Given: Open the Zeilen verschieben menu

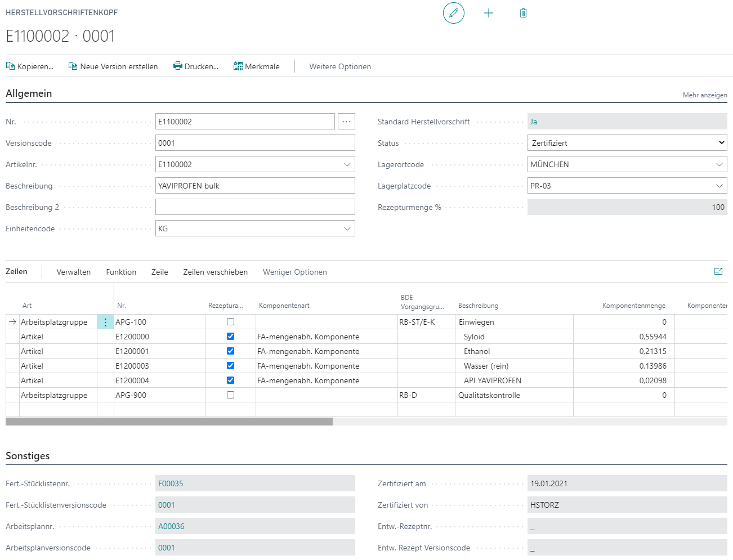Looking at the screenshot, I should pos(215,272).
